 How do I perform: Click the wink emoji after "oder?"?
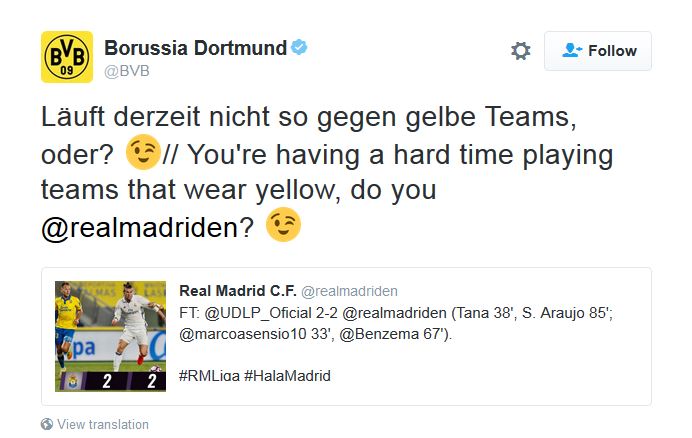144,154
